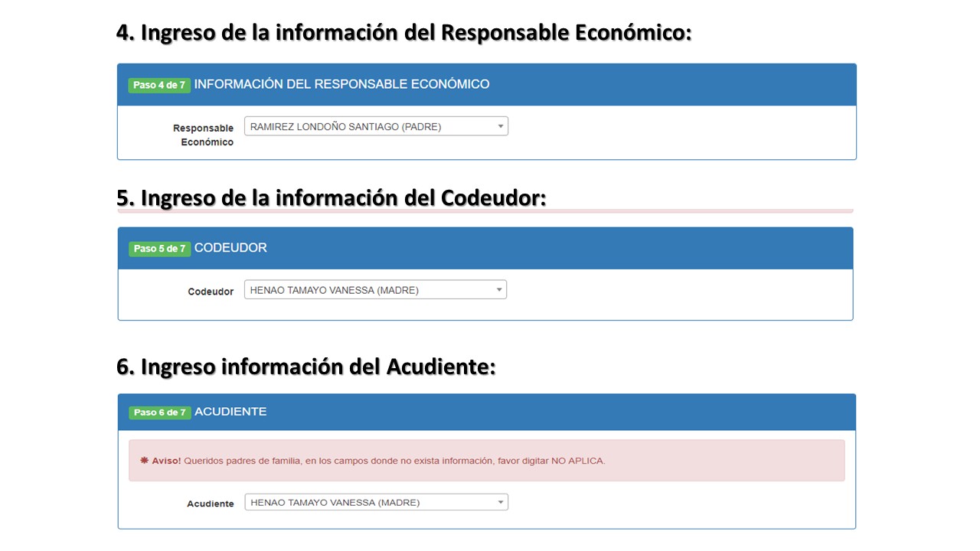Click the green 'Paso 5 de 7' badge

point(159,249)
